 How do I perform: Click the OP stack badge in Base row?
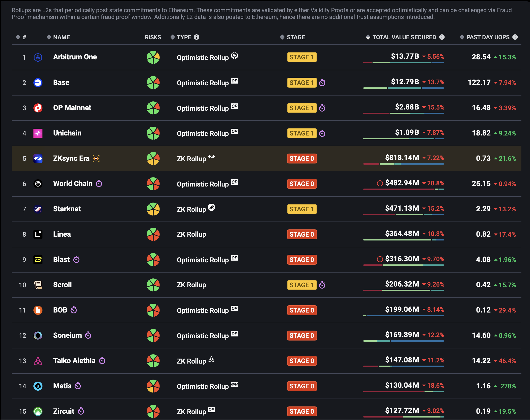click(235, 81)
